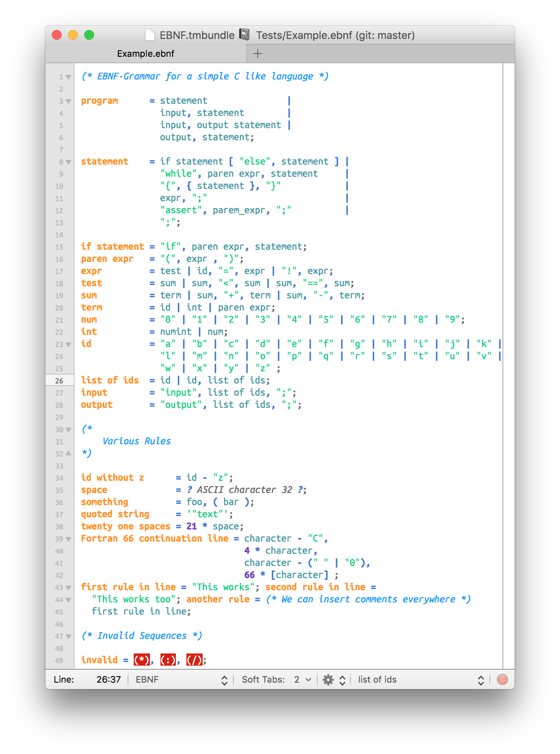
Task: Click '? ASCII character 32 ?' special sequence
Action: pyautogui.click(x=245, y=490)
